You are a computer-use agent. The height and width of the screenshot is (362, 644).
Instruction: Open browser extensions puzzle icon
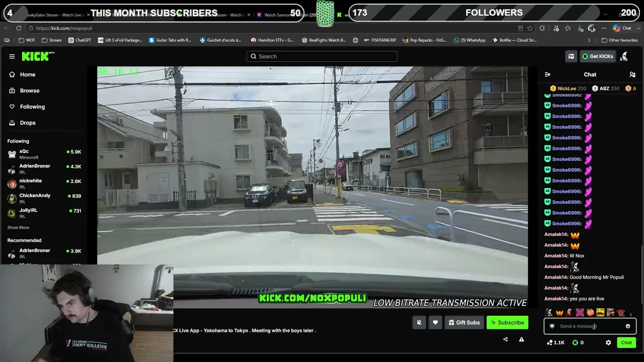pos(542,28)
